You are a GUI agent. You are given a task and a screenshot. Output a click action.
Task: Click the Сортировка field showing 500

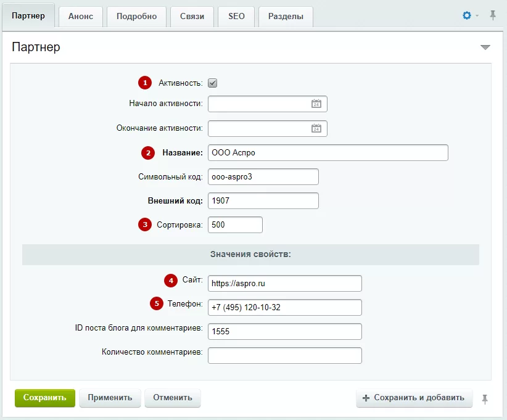coord(235,224)
